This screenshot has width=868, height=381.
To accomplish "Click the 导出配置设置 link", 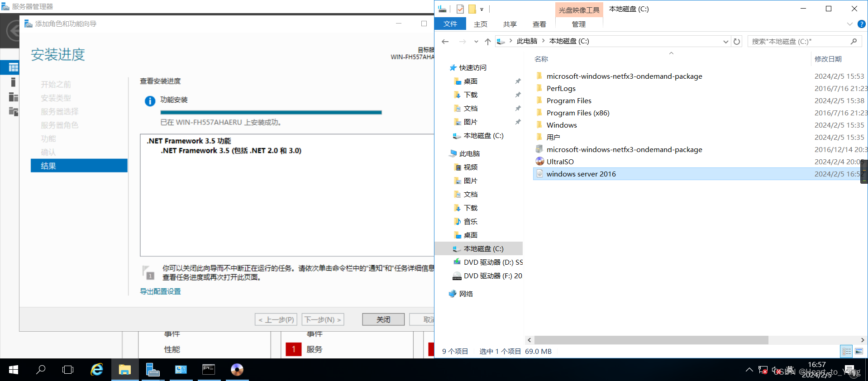I will (160, 291).
